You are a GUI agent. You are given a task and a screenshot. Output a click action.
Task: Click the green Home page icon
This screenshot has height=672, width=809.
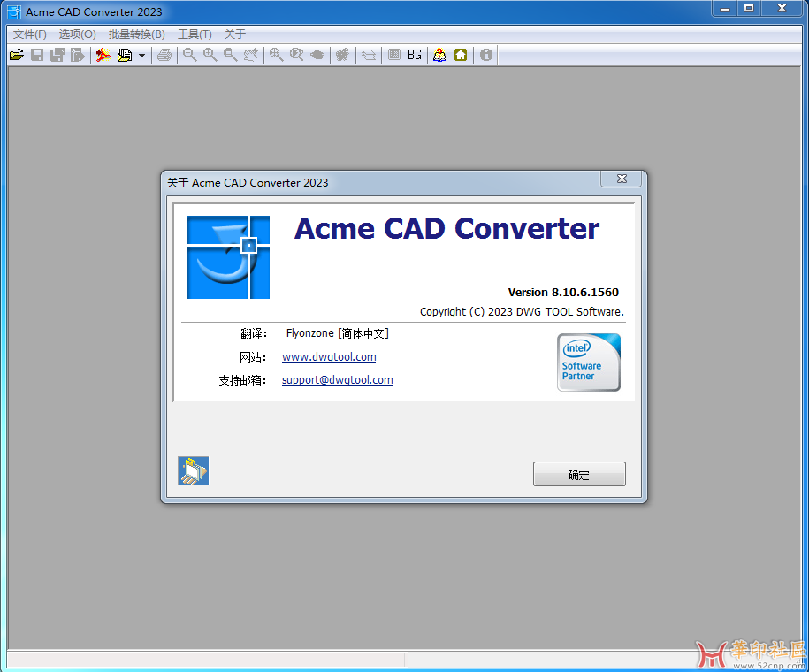pyautogui.click(x=461, y=55)
